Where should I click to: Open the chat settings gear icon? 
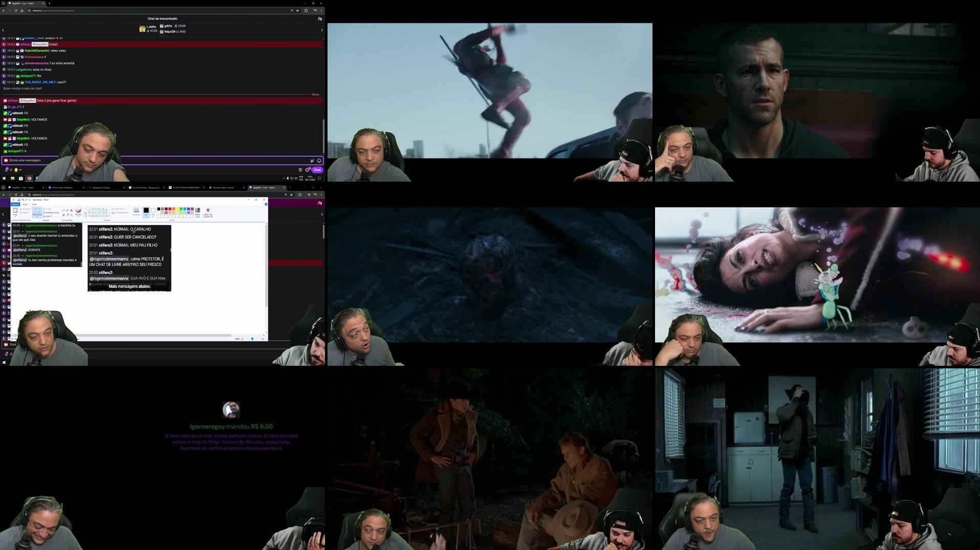pos(307,170)
